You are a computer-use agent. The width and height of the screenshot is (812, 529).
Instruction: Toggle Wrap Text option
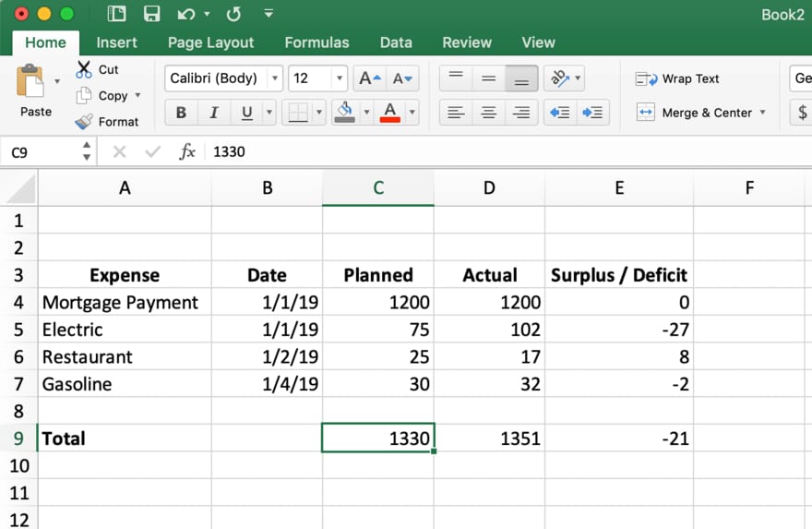[x=677, y=78]
